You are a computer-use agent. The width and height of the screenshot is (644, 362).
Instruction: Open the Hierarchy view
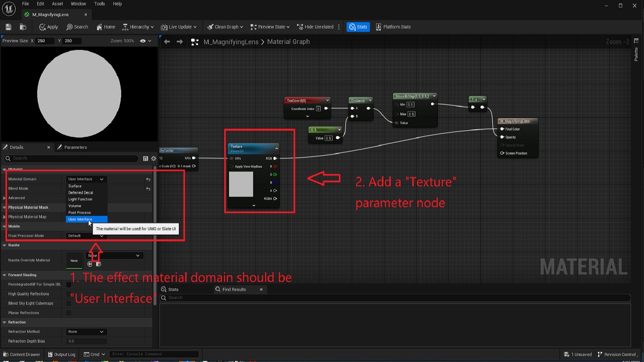pyautogui.click(x=137, y=27)
